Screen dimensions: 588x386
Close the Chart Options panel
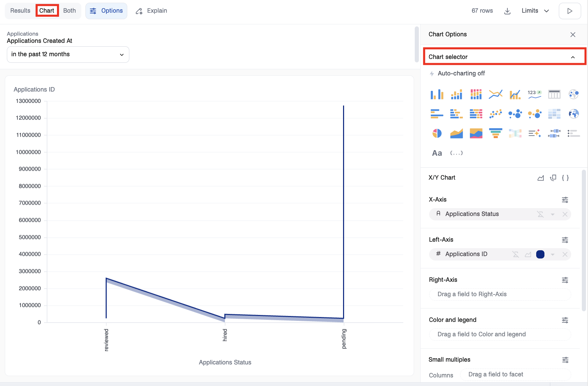tap(573, 35)
